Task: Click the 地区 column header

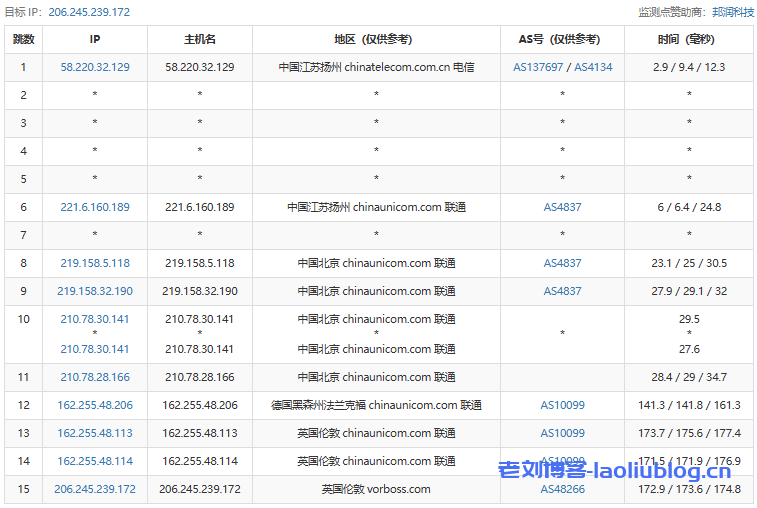Action: pyautogui.click(x=376, y=39)
